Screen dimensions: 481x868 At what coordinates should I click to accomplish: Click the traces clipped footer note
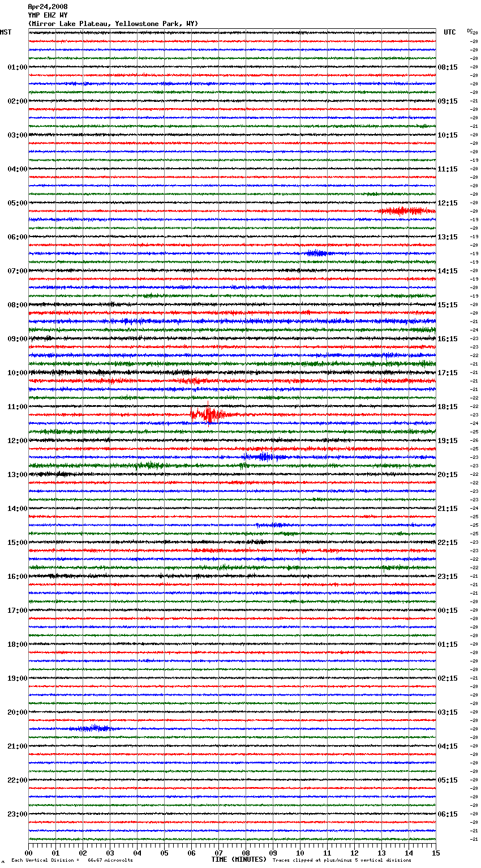[342, 860]
